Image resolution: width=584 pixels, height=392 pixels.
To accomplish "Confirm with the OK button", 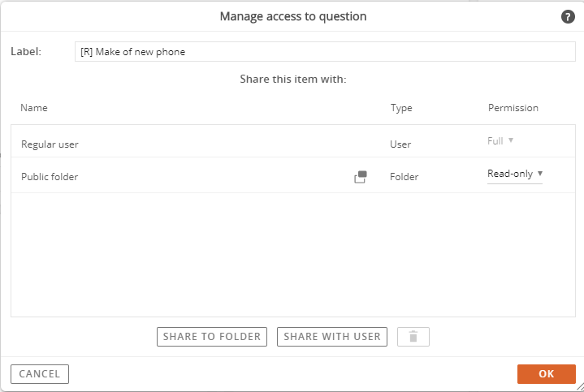I will (547, 374).
